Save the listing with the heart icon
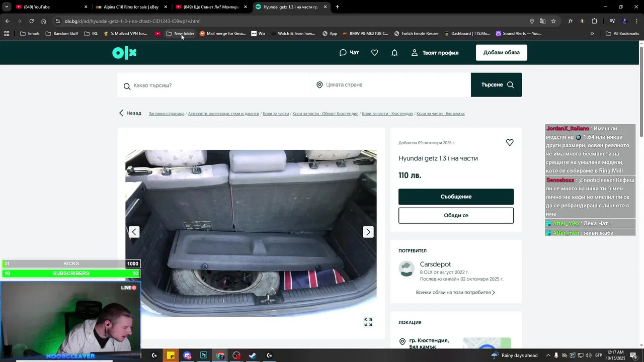644x362 pixels. [510, 143]
